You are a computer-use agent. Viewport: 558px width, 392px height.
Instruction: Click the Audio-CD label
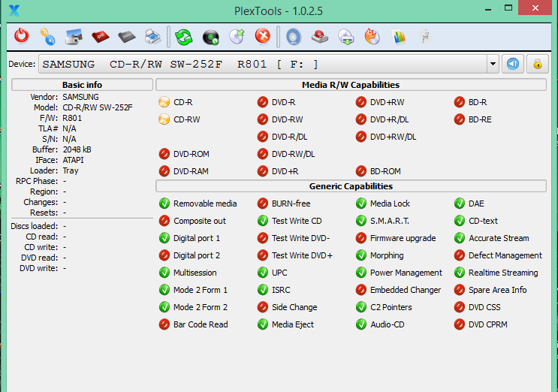click(388, 324)
